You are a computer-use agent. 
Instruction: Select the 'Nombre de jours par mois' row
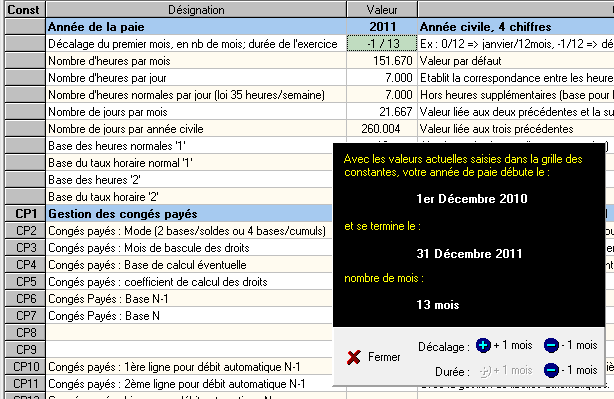196,112
